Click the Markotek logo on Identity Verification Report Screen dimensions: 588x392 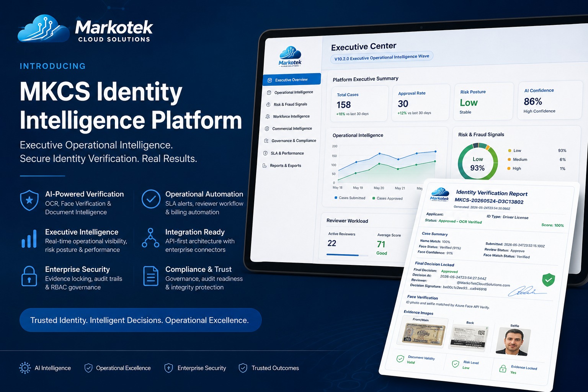439,194
